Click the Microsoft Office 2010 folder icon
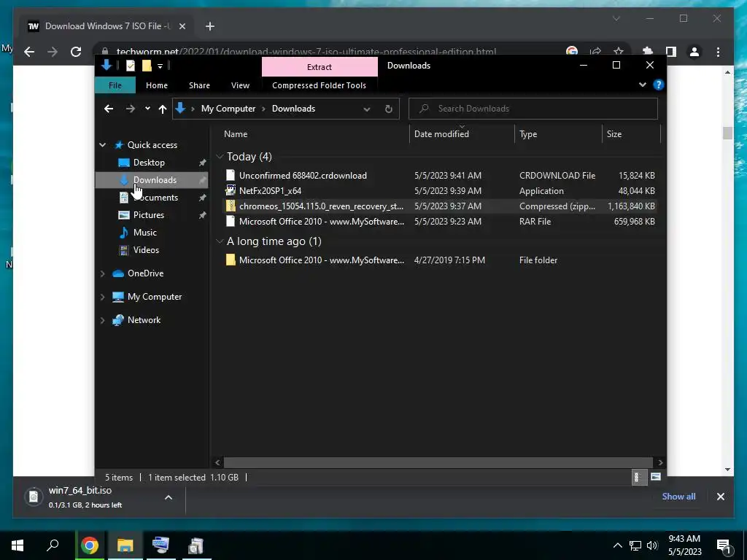Screen dimensions: 747x560 (x=231, y=260)
